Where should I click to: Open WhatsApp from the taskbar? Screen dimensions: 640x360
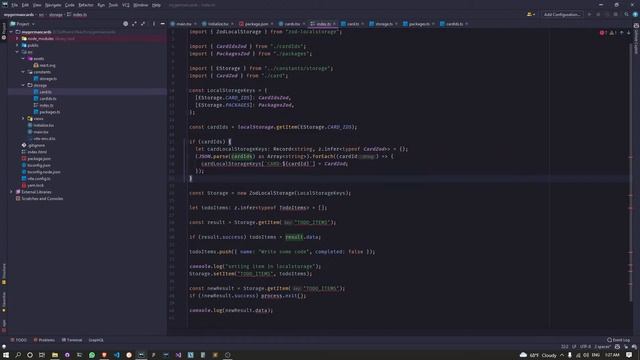[92, 355]
